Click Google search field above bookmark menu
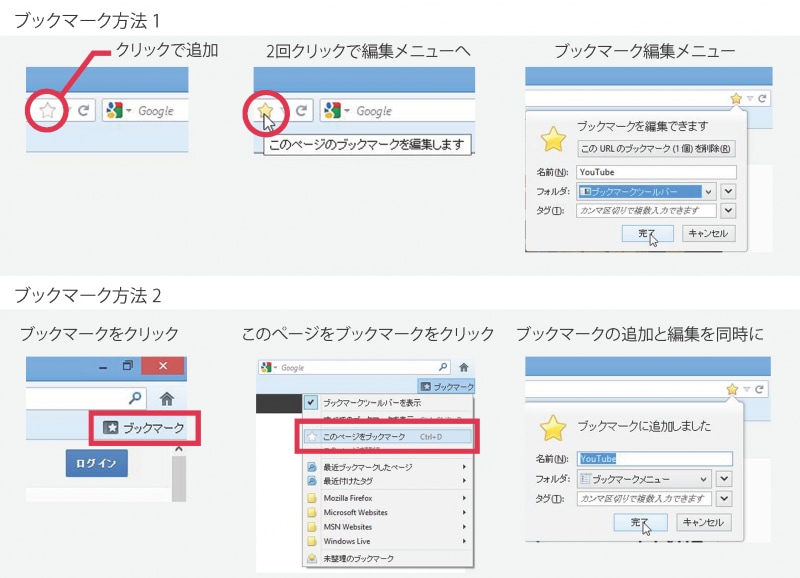 [355, 367]
